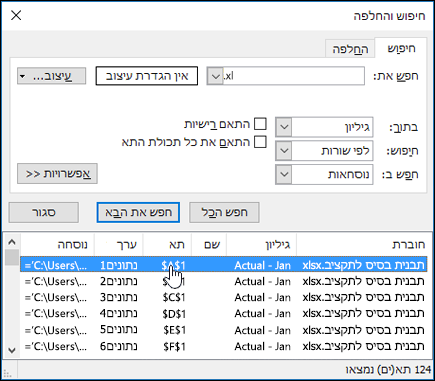The height and width of the screenshot is (381, 435).
Task: Click the סגור button
Action: [x=44, y=212]
